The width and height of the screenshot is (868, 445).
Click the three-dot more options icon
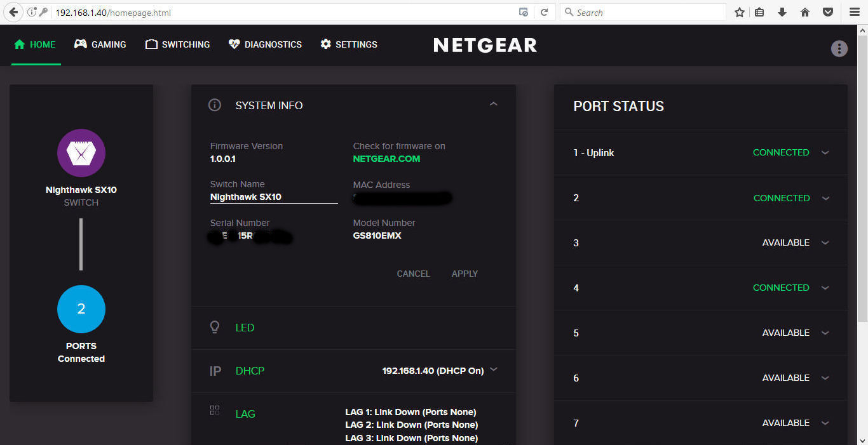coord(839,48)
